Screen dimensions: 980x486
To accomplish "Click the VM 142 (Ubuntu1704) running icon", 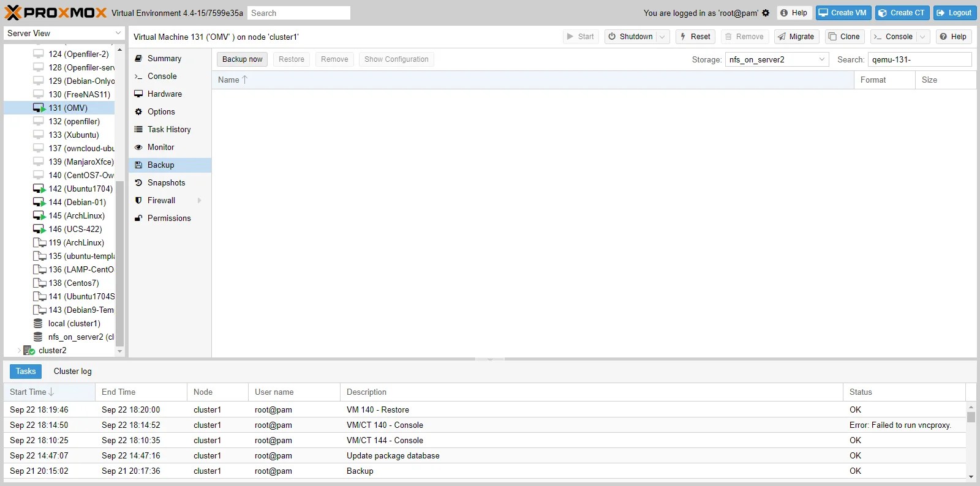I will point(39,189).
